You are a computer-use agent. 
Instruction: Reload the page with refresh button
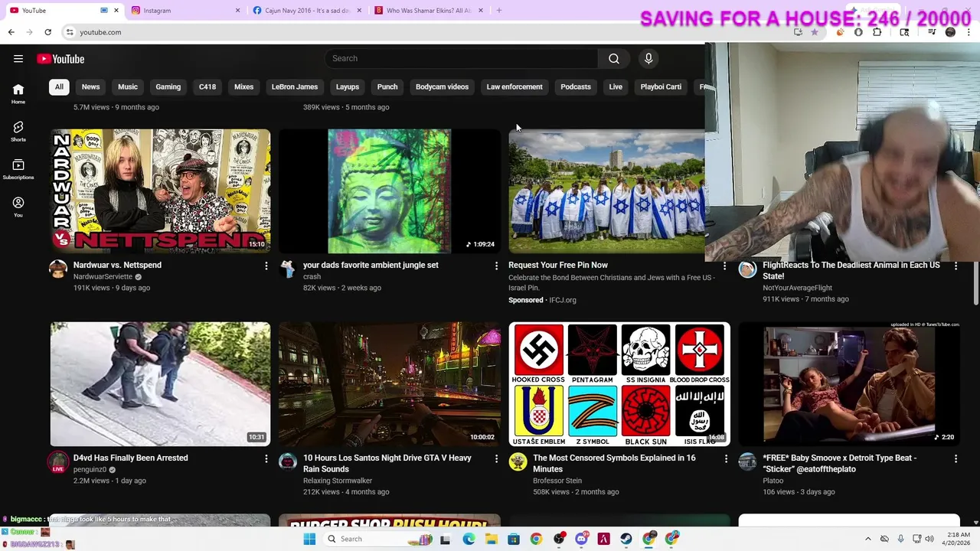pos(47,32)
